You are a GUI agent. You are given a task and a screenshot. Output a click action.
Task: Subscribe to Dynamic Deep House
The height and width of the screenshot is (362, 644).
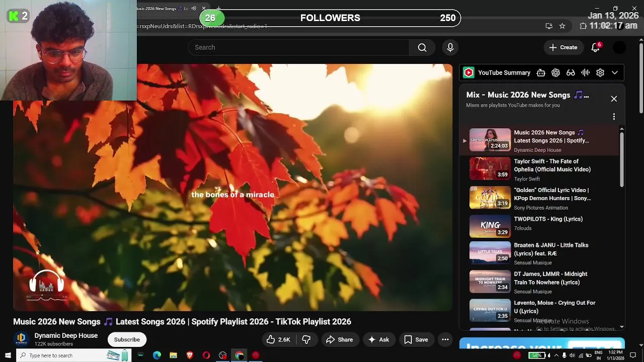[127, 339]
